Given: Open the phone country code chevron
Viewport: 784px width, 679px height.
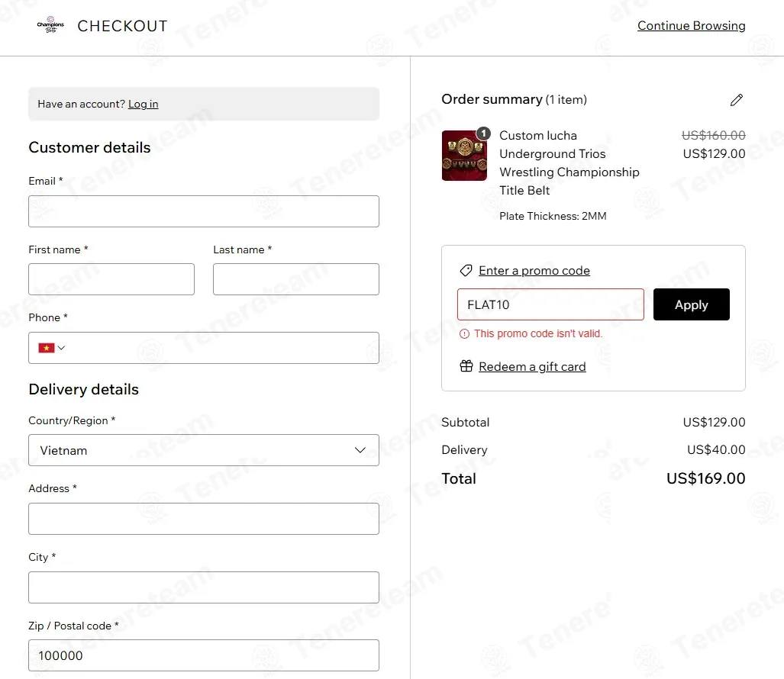Looking at the screenshot, I should [x=62, y=348].
